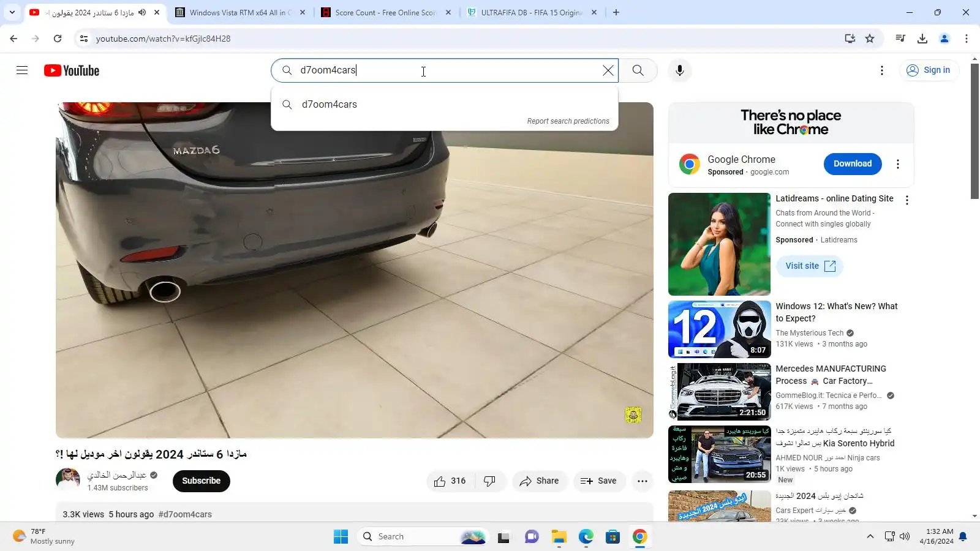Image resolution: width=980 pixels, height=551 pixels.
Task: Open Windows 12 What's New video thumbnail
Action: pyautogui.click(x=719, y=329)
